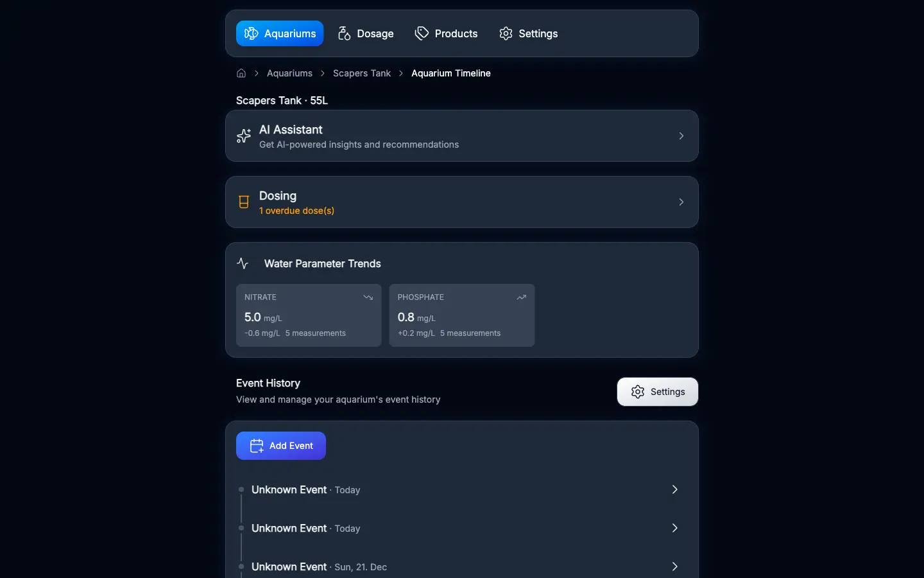Screen dimensions: 924x578
Task: Select the Dosage flask icon in navigation
Action: (344, 33)
